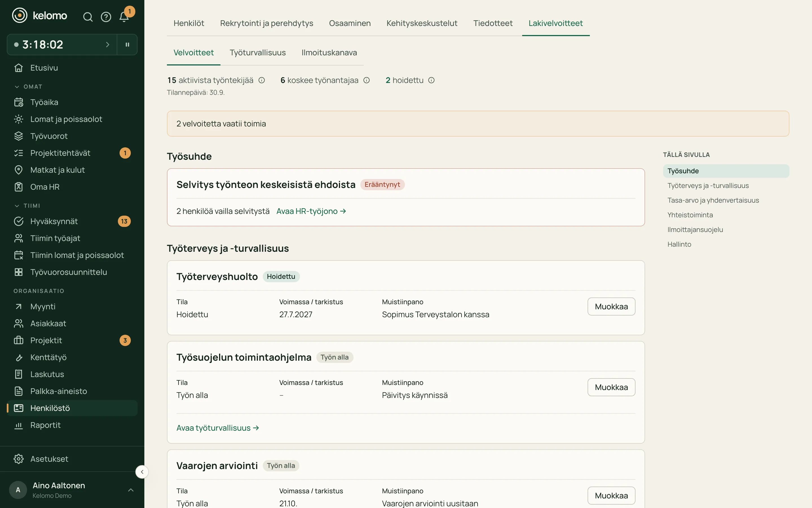The height and width of the screenshot is (508, 812).
Task: Switch to Työturvallisuus subtab
Action: tap(257, 53)
